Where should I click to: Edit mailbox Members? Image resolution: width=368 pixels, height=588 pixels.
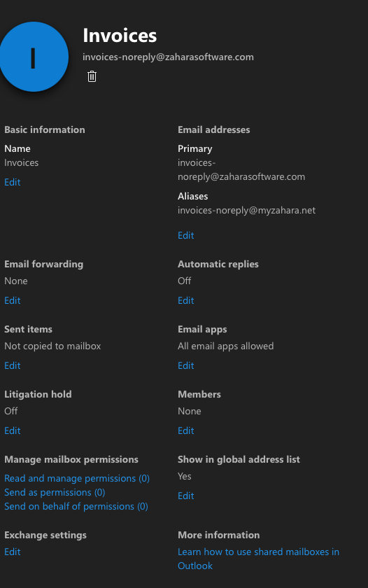click(186, 431)
